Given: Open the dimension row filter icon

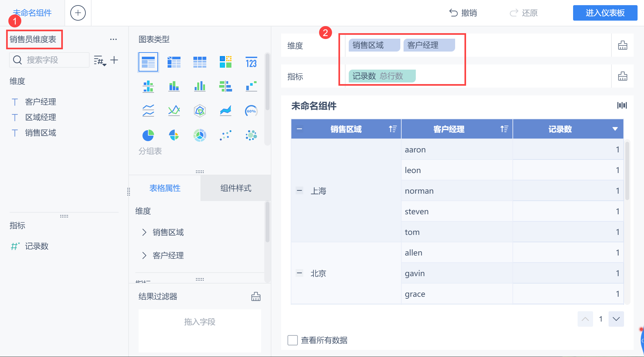Looking at the screenshot, I should click(x=622, y=45).
